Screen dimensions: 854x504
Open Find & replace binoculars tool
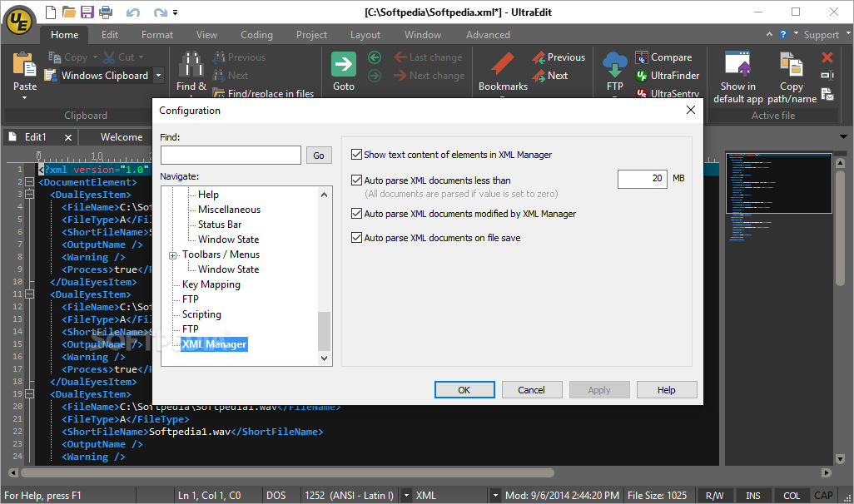(x=191, y=64)
